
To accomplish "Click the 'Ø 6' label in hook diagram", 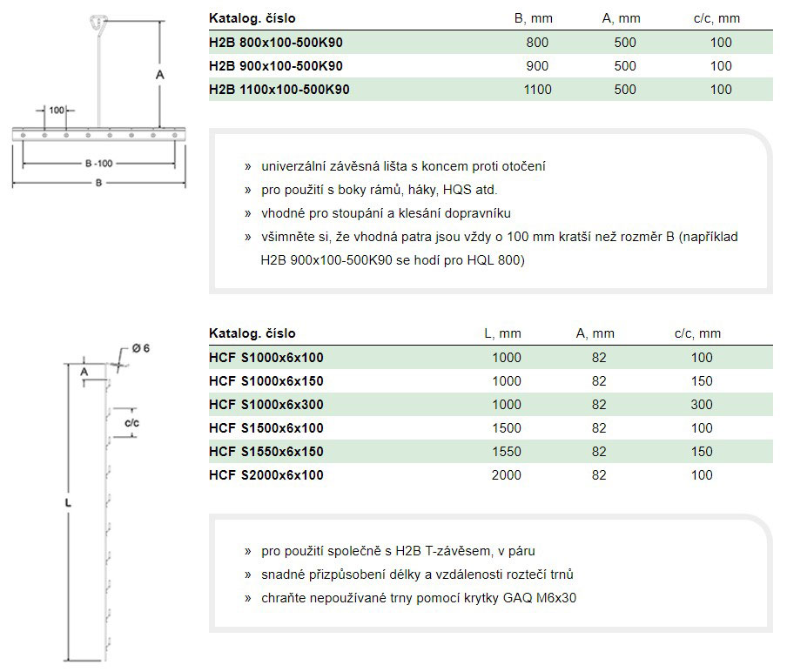I will point(141,348).
